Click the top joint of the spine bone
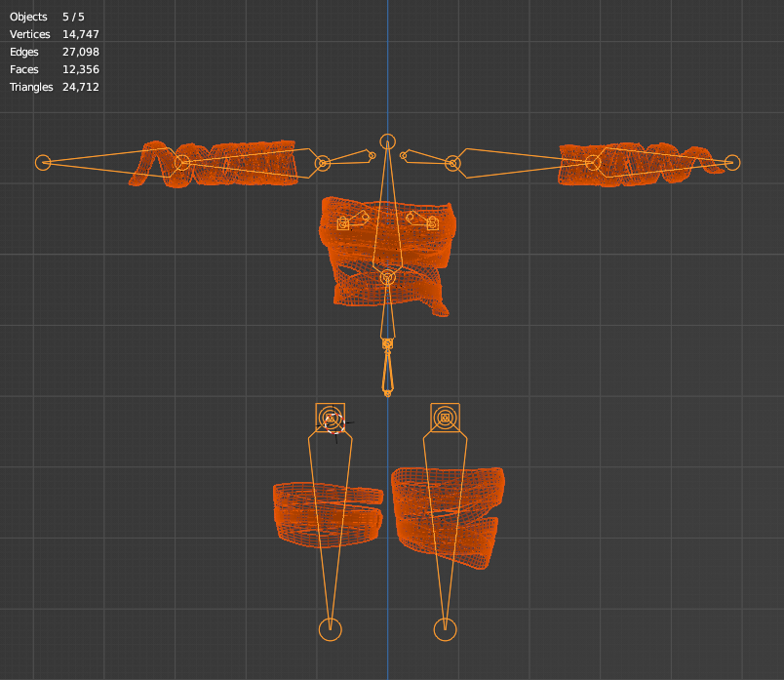Screen dimensions: 784x680 click(387, 141)
